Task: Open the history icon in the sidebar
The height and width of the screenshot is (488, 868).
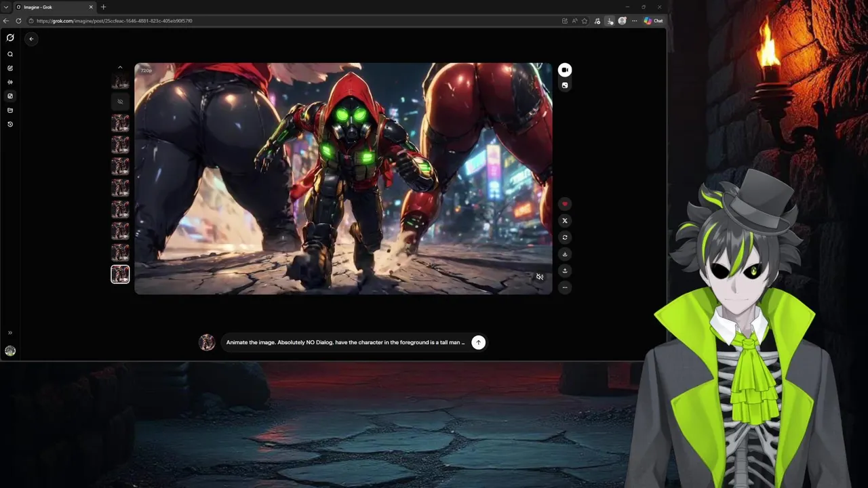Action: (x=10, y=124)
